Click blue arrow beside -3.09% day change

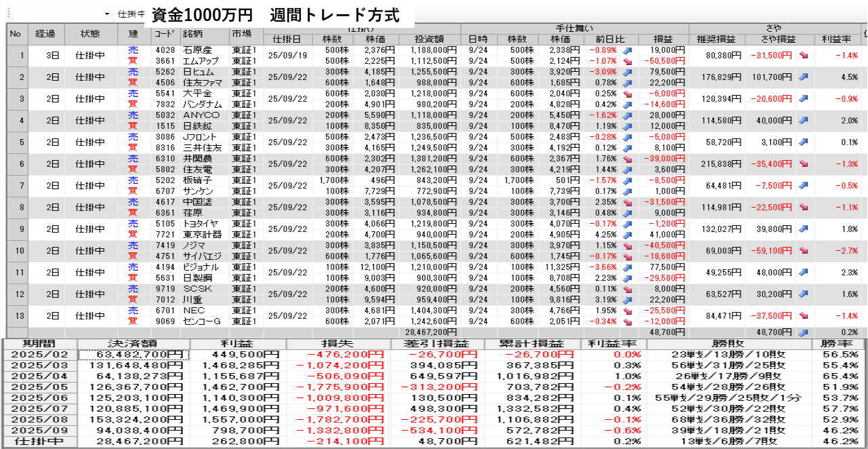click(x=627, y=72)
